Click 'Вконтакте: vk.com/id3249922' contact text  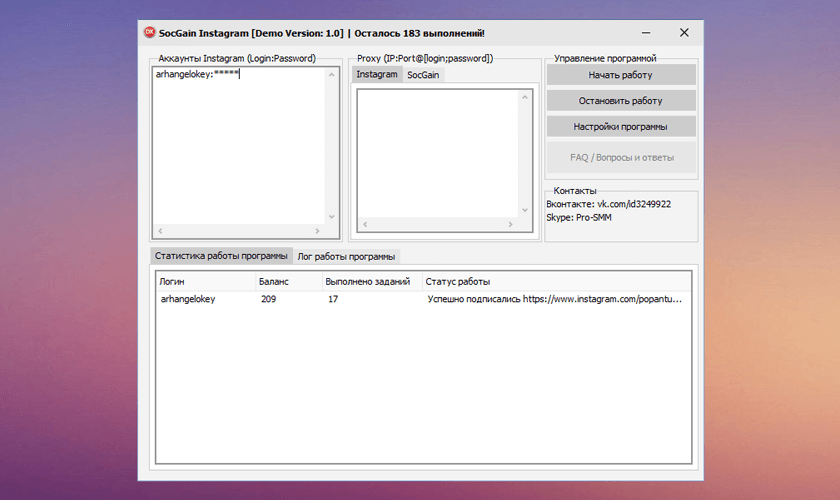click(609, 204)
